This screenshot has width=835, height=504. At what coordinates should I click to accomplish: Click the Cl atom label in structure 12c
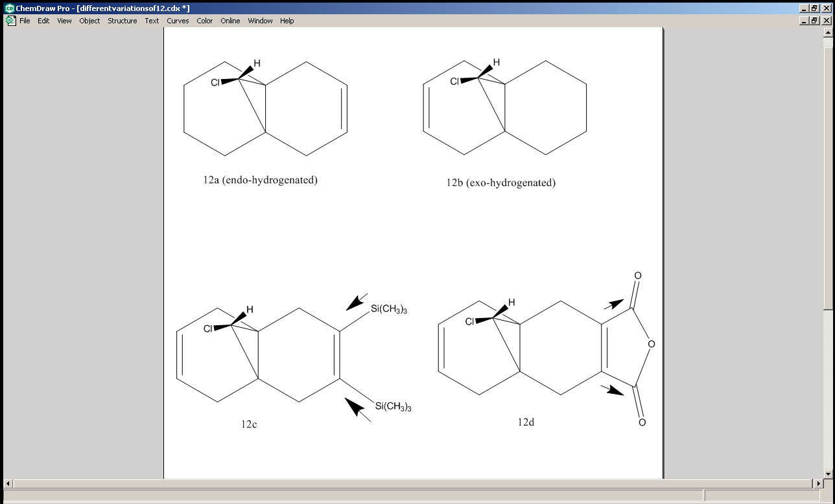(x=208, y=328)
